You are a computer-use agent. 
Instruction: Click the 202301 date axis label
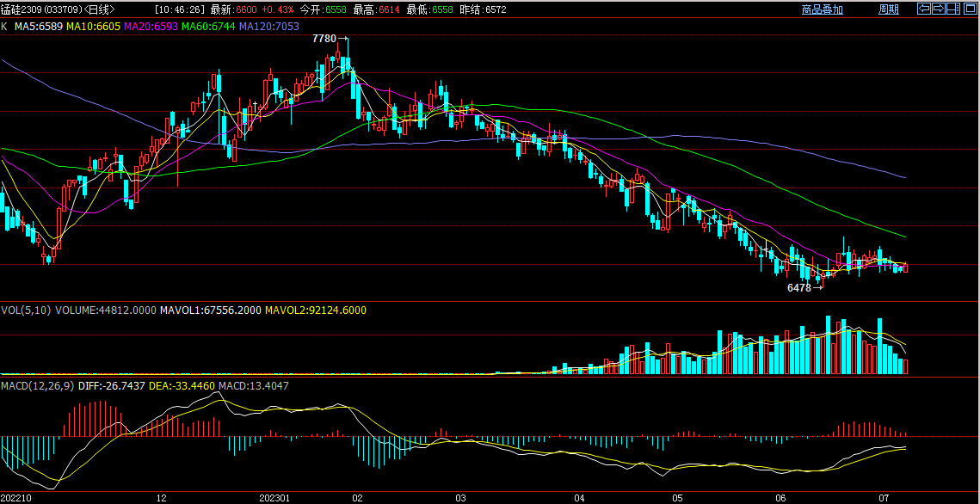point(274,498)
